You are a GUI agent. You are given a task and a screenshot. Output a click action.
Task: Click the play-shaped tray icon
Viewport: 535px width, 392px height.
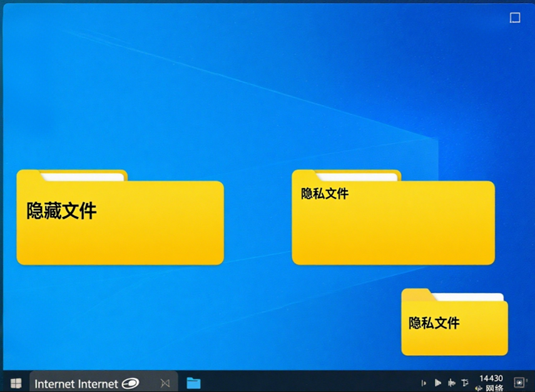[438, 383]
